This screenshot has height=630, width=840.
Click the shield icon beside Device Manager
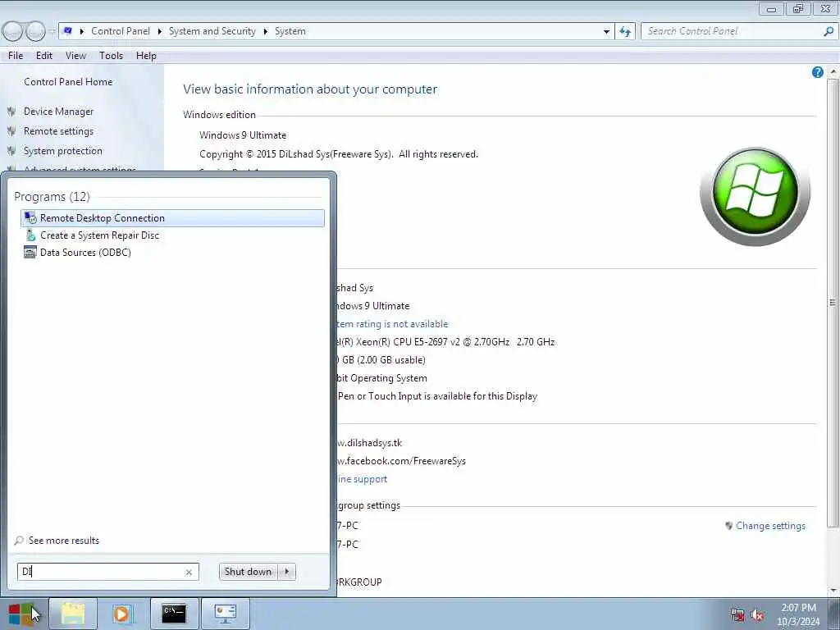coord(11,112)
